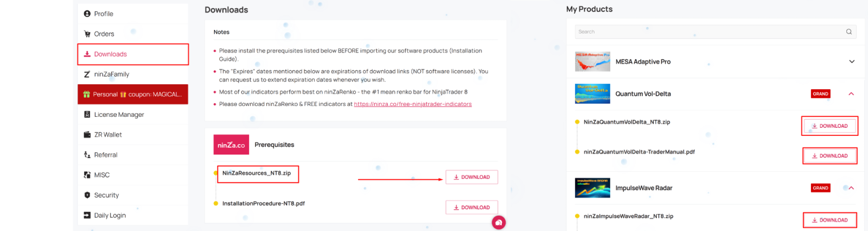Click the Orders cart icon
868x231 pixels.
tap(87, 34)
